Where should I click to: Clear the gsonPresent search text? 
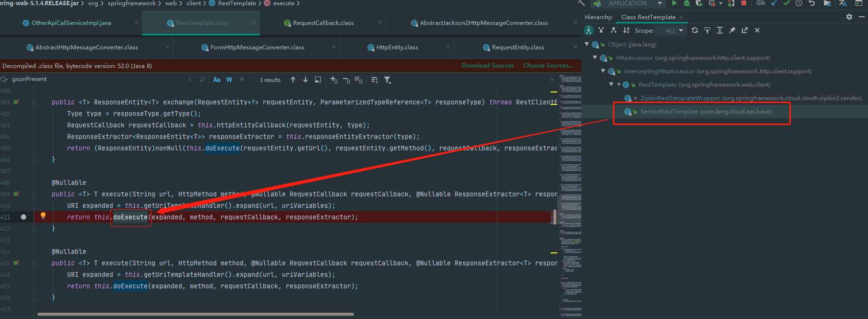point(189,80)
